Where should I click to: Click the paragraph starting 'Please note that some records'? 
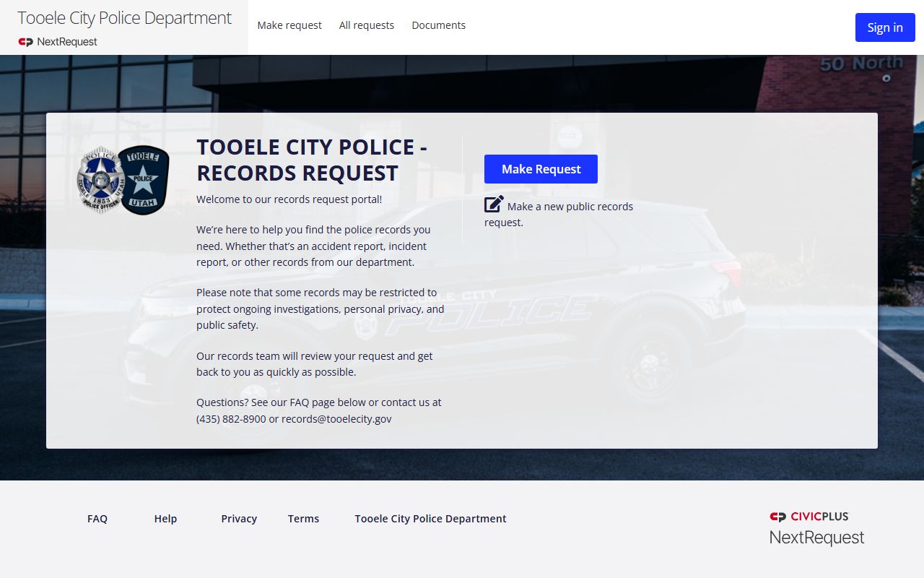click(x=321, y=309)
